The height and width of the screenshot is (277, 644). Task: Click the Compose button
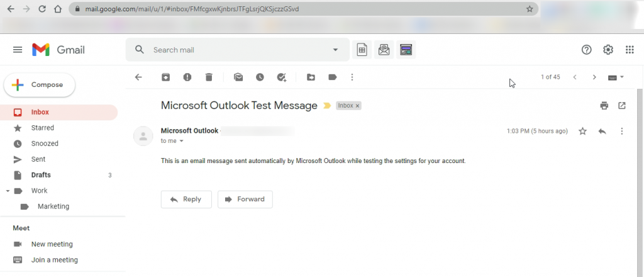click(40, 85)
